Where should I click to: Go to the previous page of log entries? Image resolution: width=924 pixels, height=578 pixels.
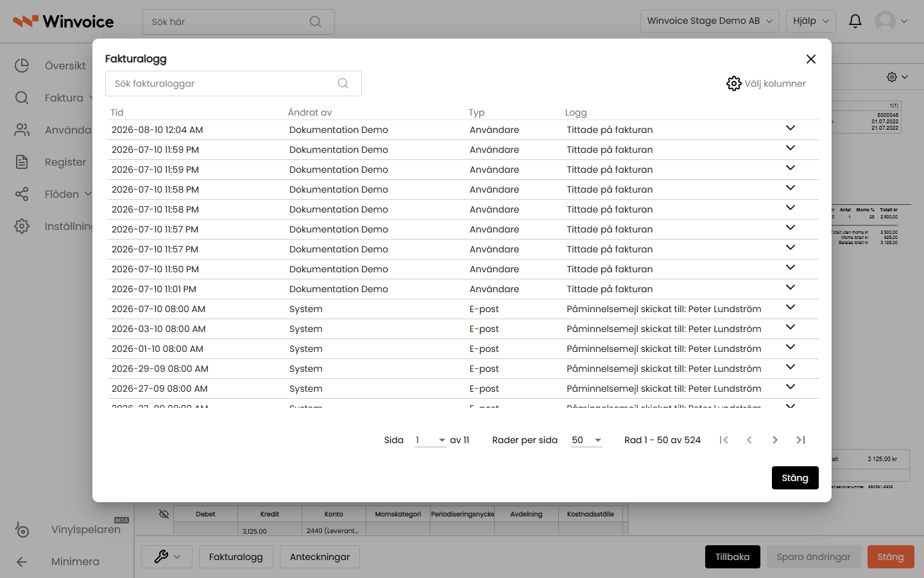pos(749,440)
